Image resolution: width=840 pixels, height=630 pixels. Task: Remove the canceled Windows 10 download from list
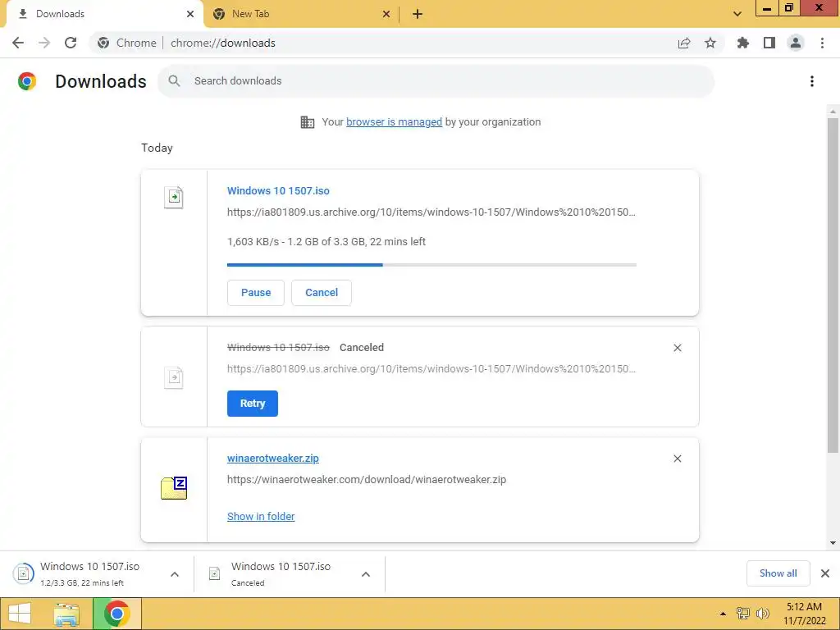(x=677, y=348)
